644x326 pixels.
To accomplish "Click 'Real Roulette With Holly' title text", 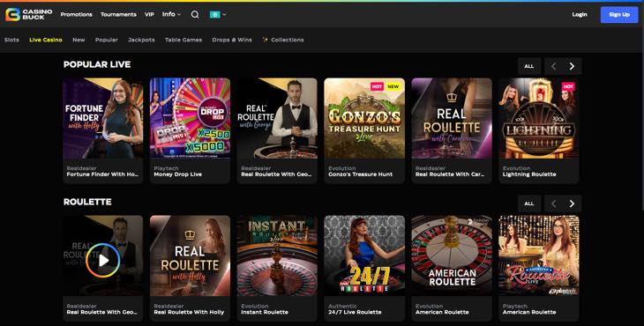I will point(189,312).
